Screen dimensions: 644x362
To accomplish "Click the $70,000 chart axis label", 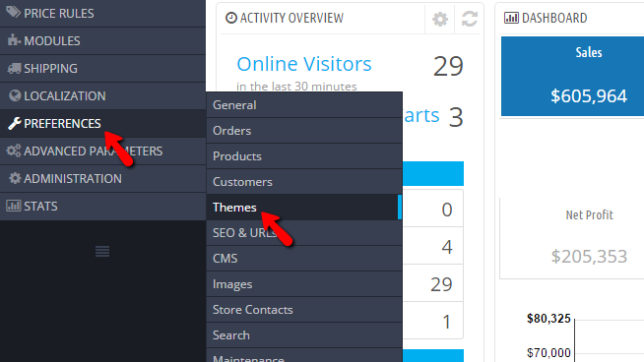I will pos(548,352).
